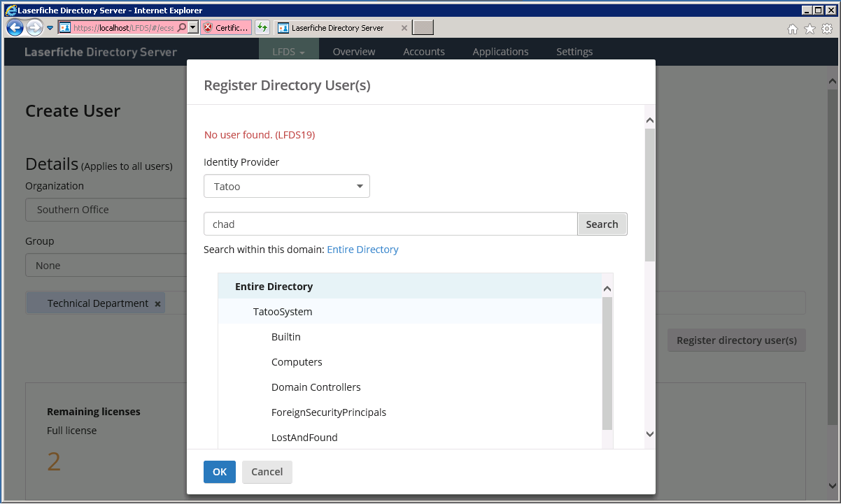Click the user search field containing chad

(x=390, y=224)
